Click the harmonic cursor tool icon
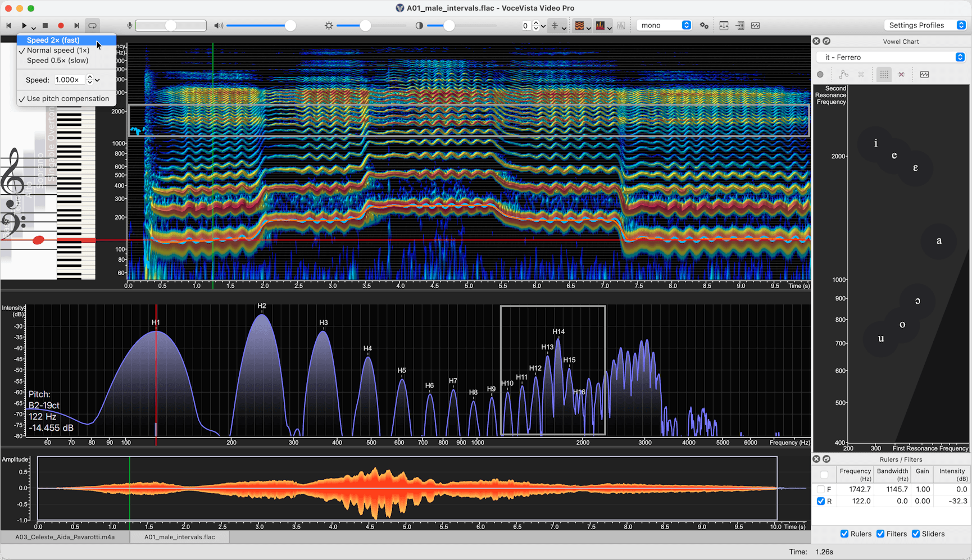This screenshot has width=972, height=560. pyautogui.click(x=555, y=26)
